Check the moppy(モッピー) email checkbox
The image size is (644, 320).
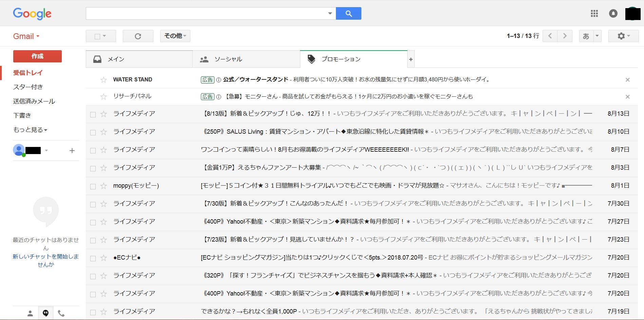[x=93, y=187]
